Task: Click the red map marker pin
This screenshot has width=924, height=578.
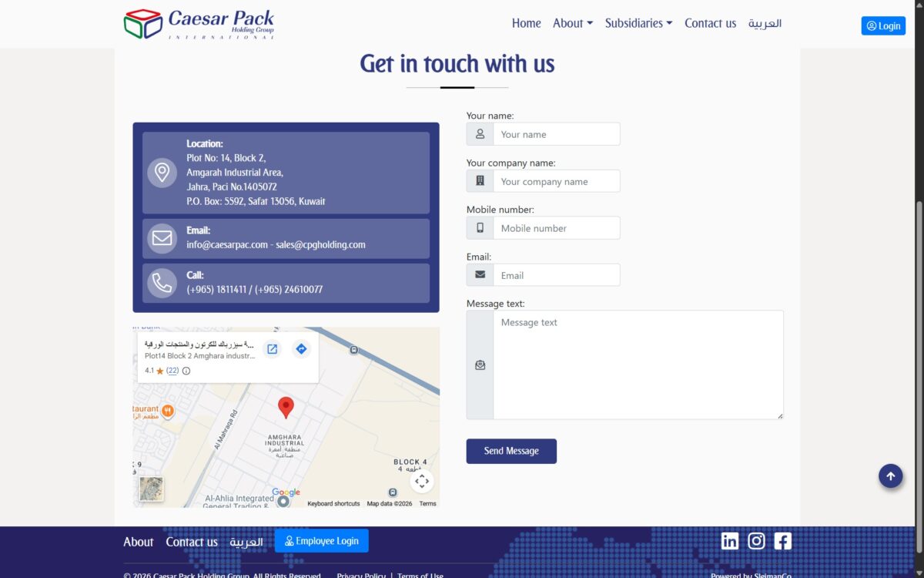Action: click(286, 408)
